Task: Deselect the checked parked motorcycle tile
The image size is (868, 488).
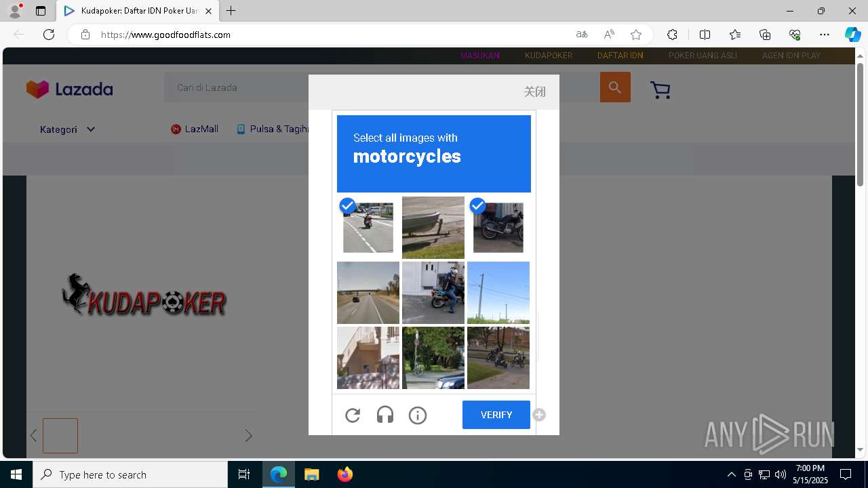Action: click(498, 228)
